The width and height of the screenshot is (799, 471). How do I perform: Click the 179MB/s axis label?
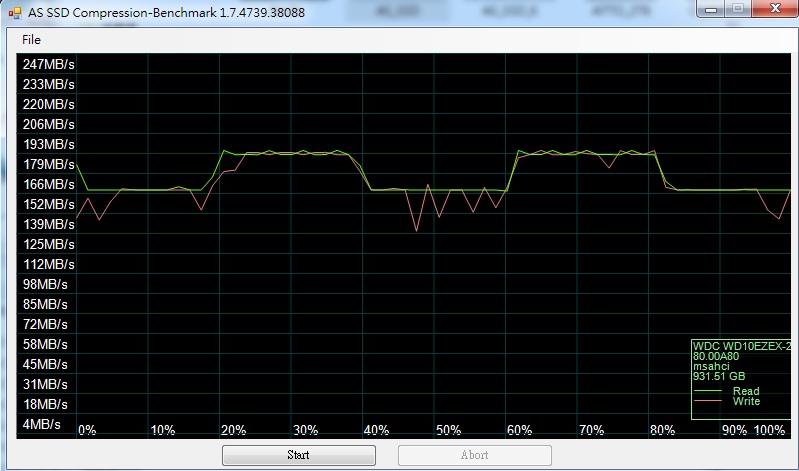(48, 164)
